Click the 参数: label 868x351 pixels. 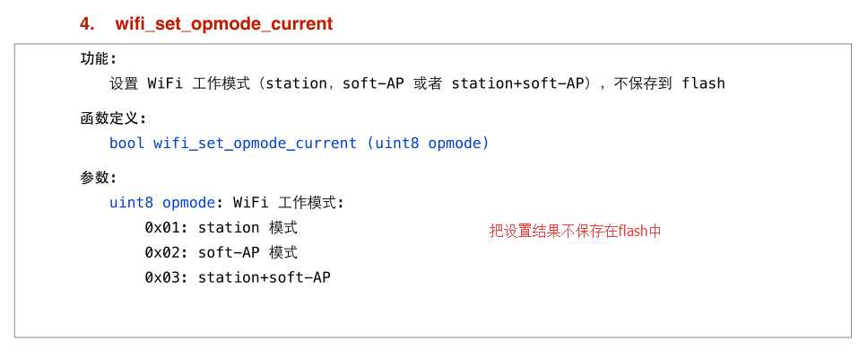pyautogui.click(x=100, y=178)
